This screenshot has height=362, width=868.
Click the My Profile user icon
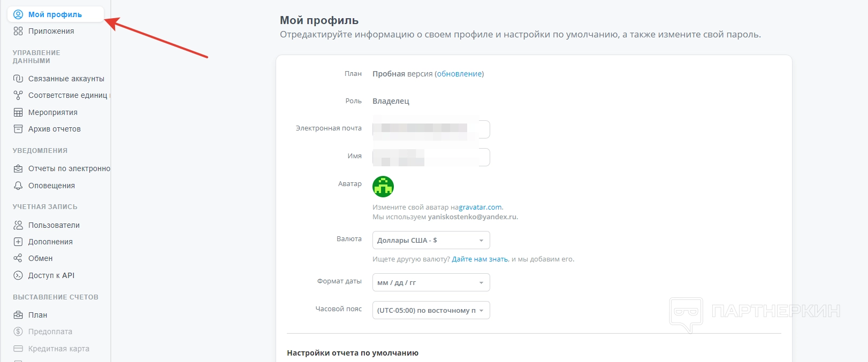[18, 14]
